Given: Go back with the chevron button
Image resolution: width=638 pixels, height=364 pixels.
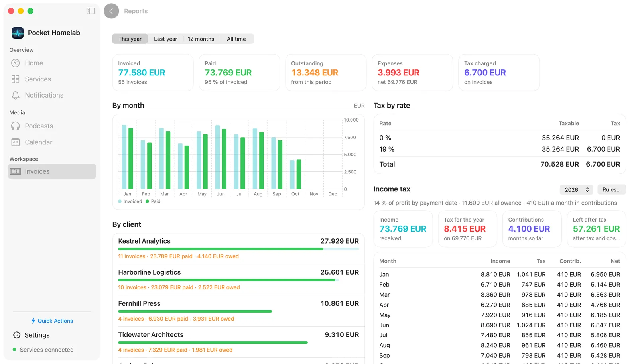Looking at the screenshot, I should (x=111, y=11).
